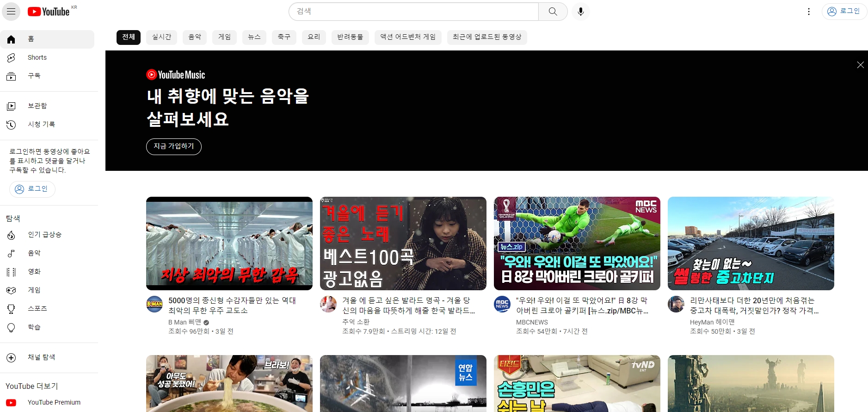The image size is (868, 412).
Task: Open 채널 탐색 browse channels
Action: [x=47, y=357]
